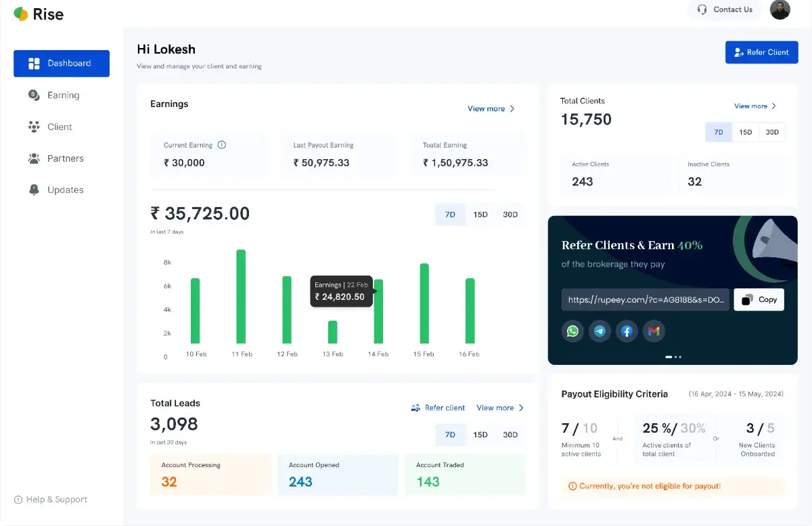Click the 15 Feb earnings bar
812x526 pixels.
424,303
